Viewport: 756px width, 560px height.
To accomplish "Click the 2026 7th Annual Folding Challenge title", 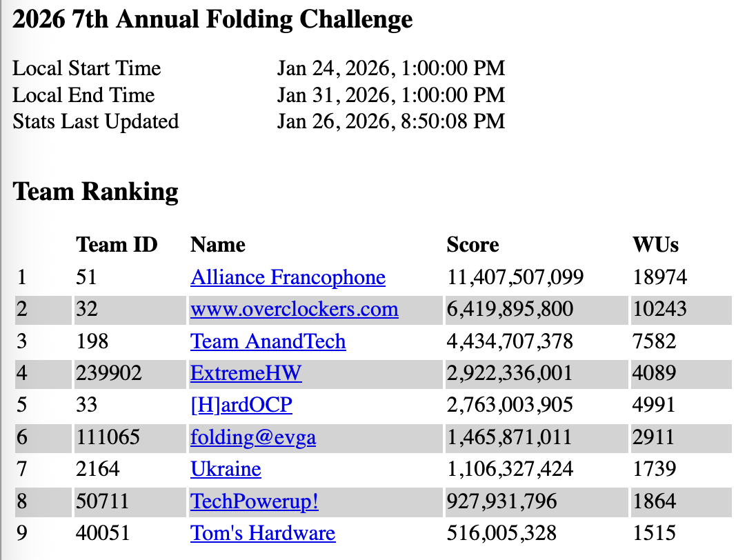I will point(212,19).
